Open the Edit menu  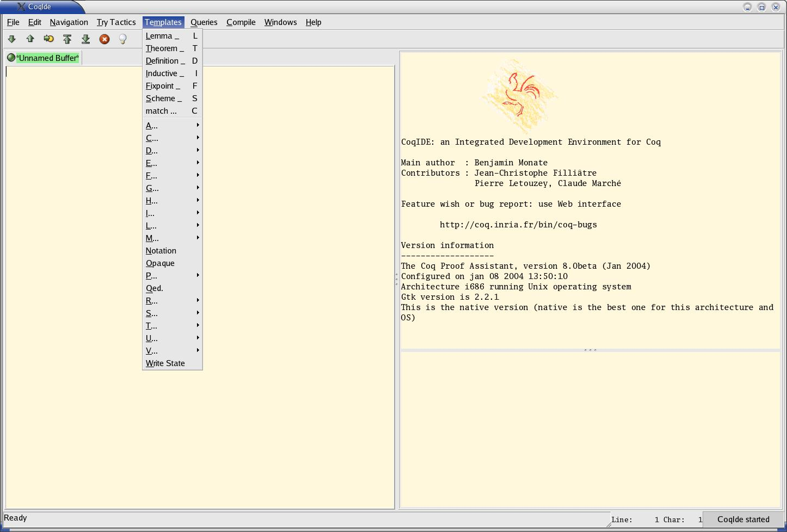(x=34, y=22)
